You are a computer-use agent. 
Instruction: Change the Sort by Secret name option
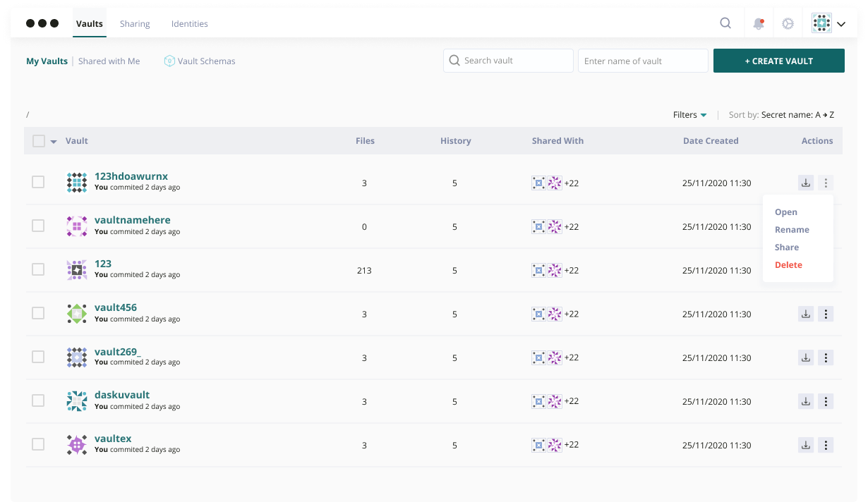(797, 115)
